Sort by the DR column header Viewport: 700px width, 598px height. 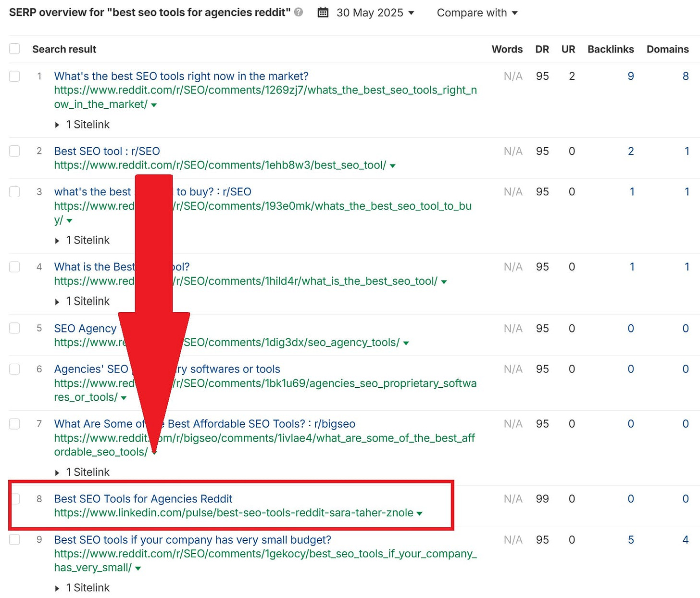542,49
